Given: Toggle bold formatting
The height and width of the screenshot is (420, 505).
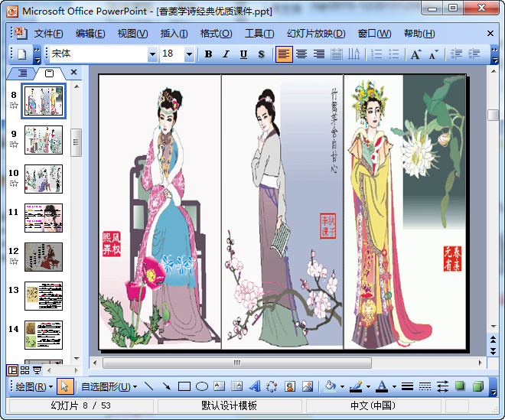Looking at the screenshot, I should click(x=208, y=54).
